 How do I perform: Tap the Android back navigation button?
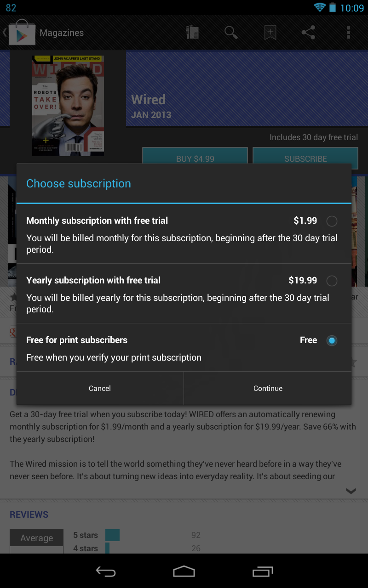point(105,571)
